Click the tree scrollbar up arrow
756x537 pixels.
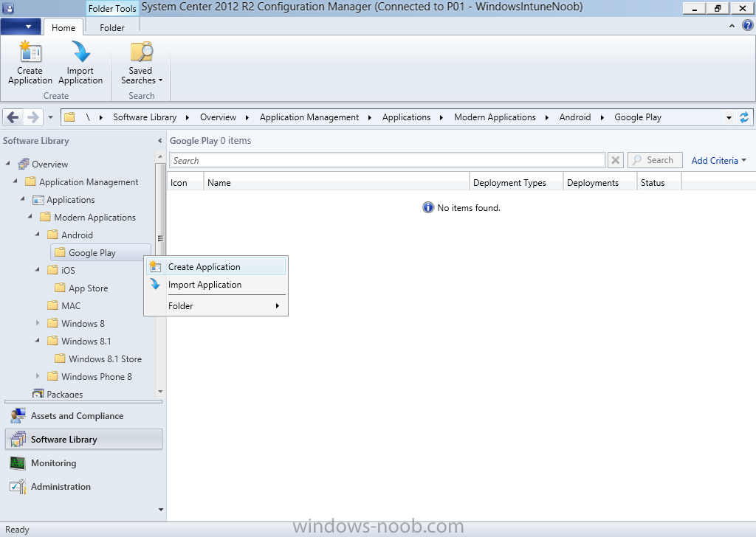[x=160, y=156]
